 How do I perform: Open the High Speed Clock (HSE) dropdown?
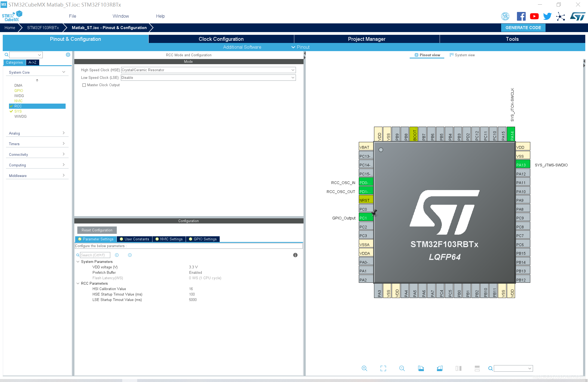tap(208, 70)
